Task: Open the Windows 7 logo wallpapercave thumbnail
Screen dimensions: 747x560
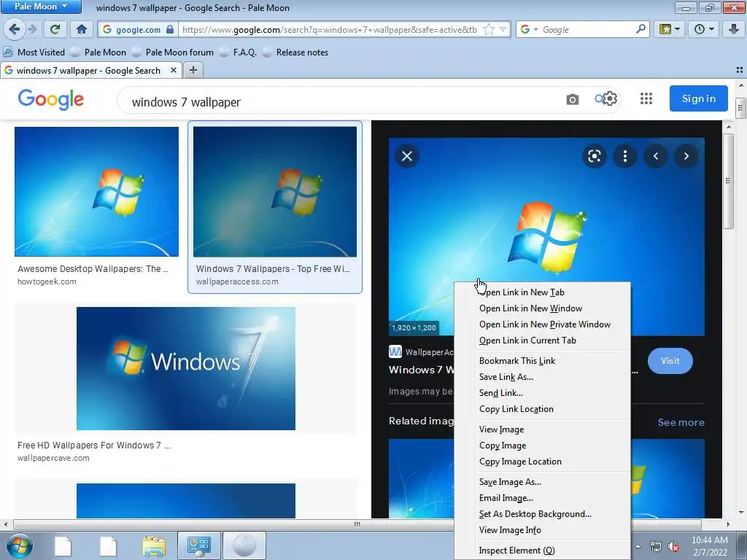Action: [186, 368]
